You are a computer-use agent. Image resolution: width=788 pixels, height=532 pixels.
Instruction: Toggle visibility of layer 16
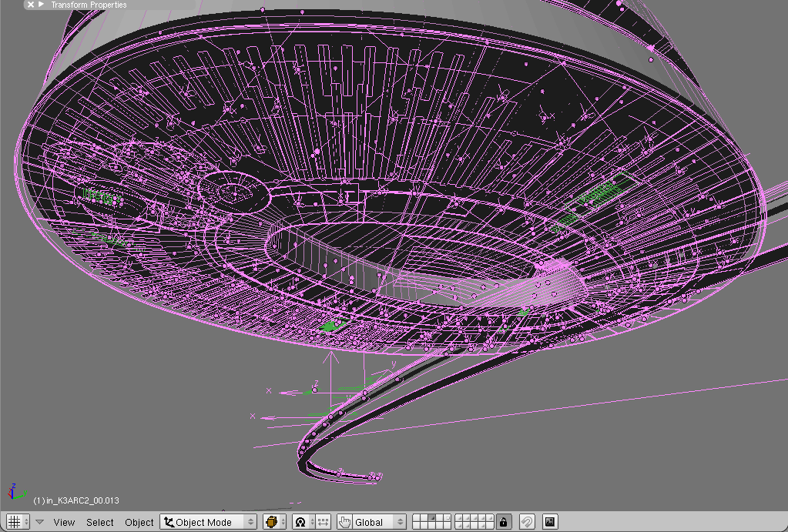pos(458,526)
